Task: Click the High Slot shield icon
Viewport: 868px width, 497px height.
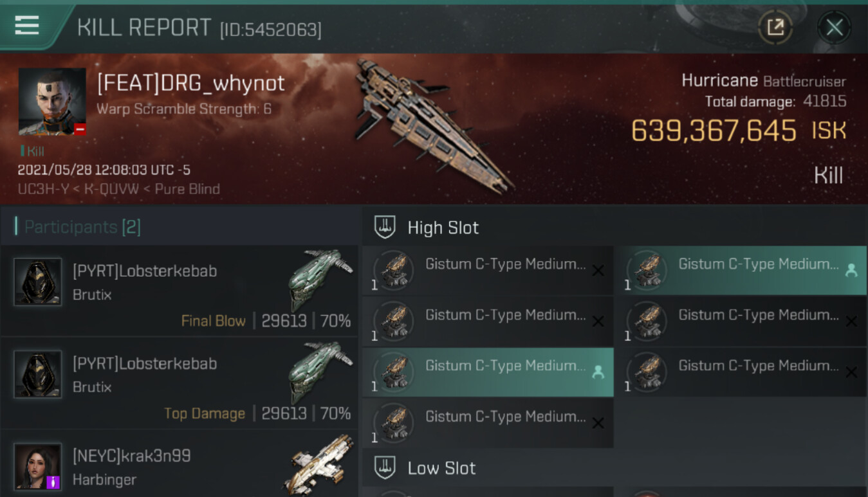Action: (x=385, y=227)
